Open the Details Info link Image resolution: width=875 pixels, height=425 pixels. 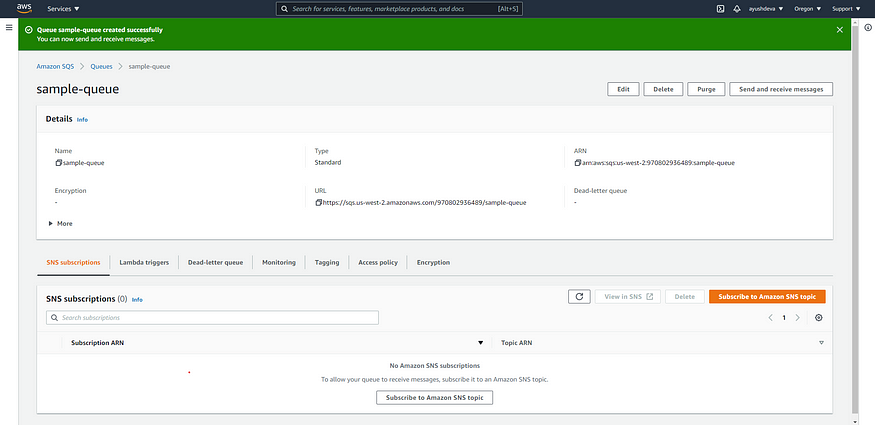point(82,119)
